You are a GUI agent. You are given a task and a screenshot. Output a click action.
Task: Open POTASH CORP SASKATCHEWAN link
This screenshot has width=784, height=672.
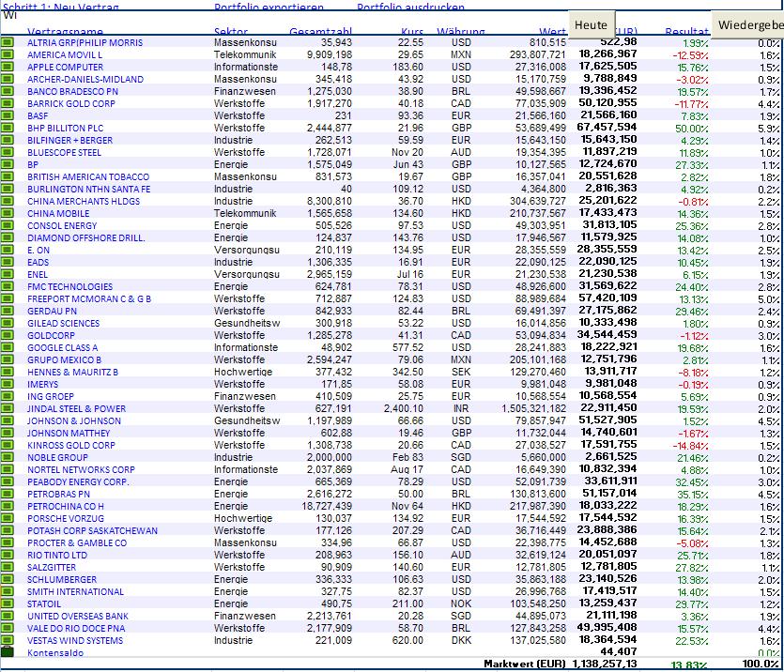93,530
